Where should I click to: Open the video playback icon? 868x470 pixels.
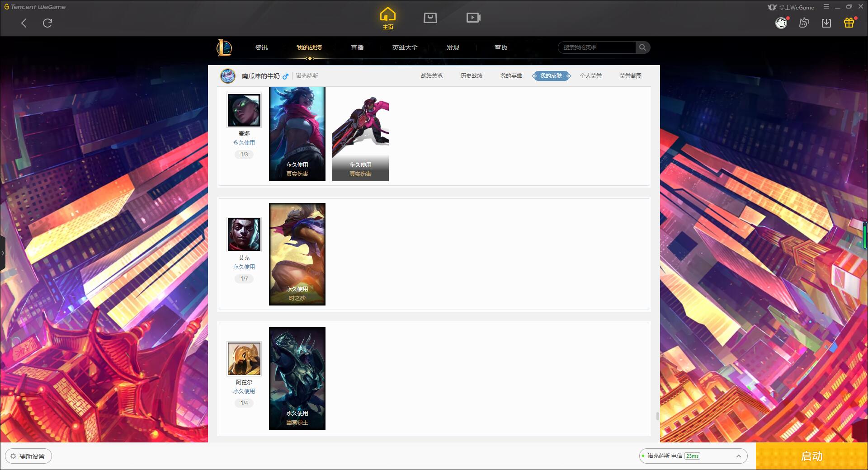pyautogui.click(x=473, y=18)
